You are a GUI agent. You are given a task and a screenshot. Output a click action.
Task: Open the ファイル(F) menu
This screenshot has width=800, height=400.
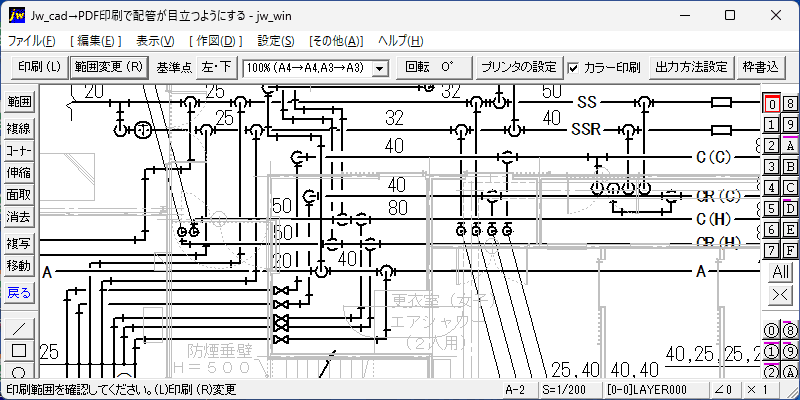click(32, 41)
